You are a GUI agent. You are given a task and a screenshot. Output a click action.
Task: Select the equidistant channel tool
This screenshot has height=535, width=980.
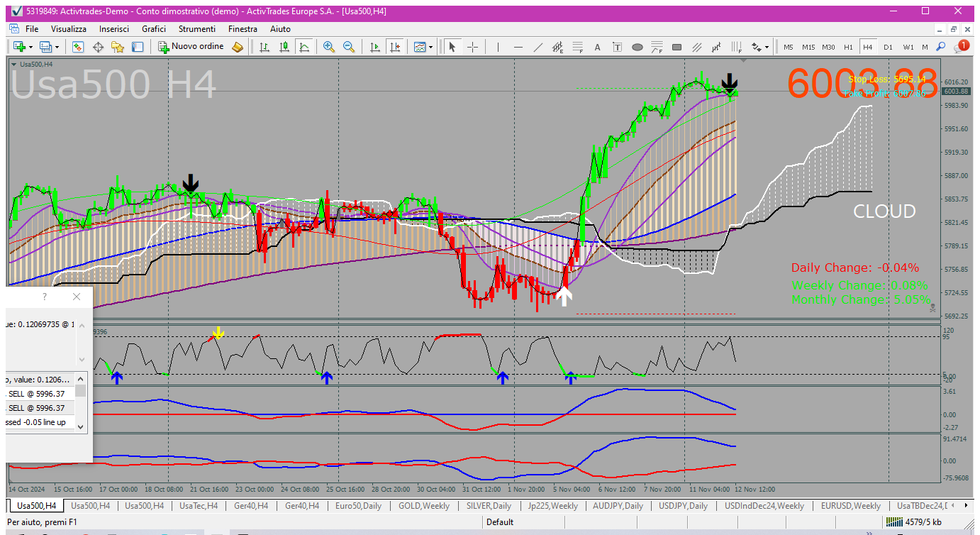558,47
